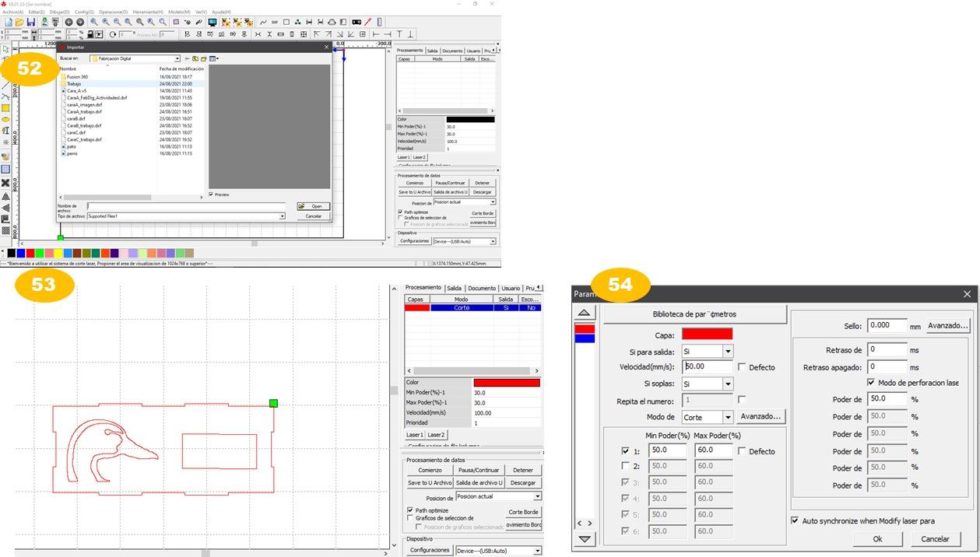Toggle Defecto checkbox next to Velocidad
The height and width of the screenshot is (557, 980).
click(742, 367)
